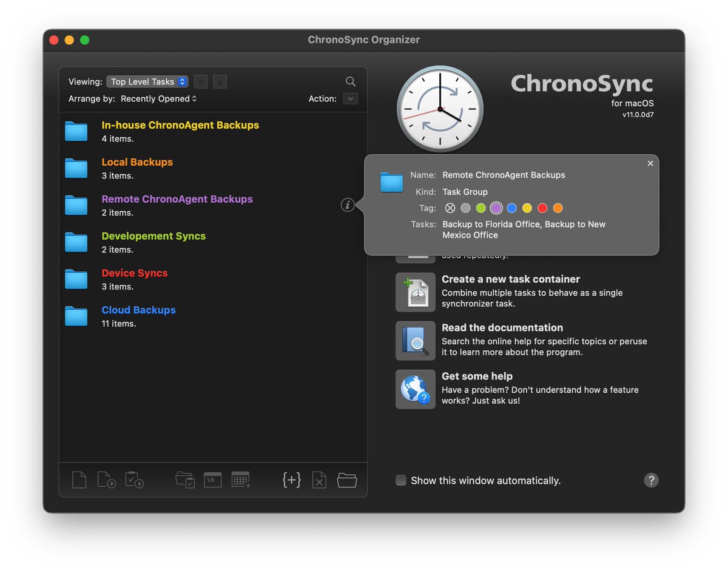Viewport: 728px width, 570px height.
Task: Click the Get some help globe icon
Action: (x=416, y=389)
